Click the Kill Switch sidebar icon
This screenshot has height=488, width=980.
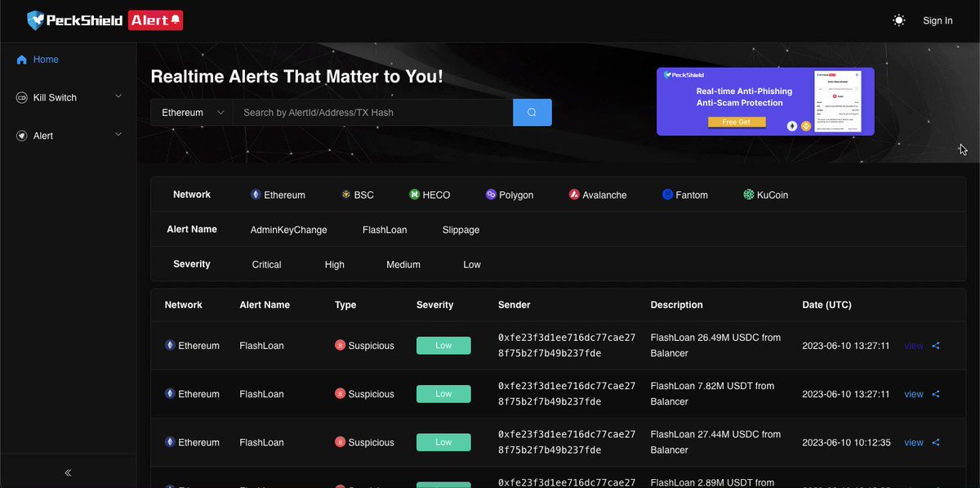[21, 97]
